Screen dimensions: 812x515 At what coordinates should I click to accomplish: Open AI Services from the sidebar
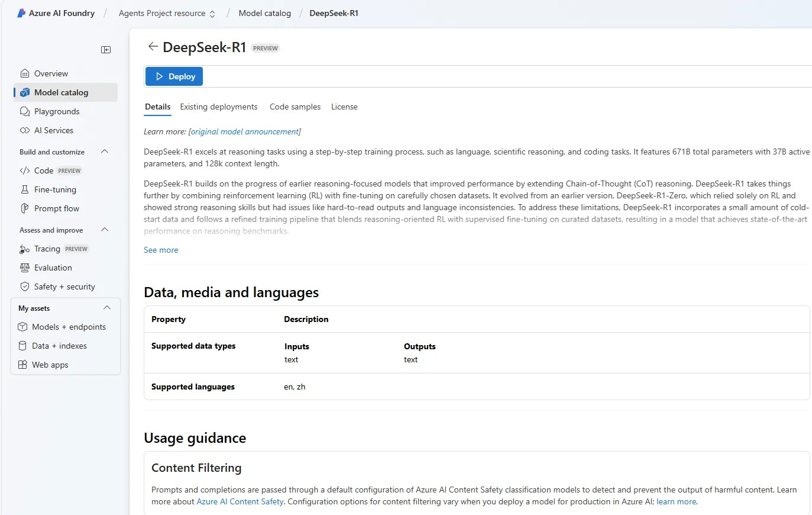(54, 130)
